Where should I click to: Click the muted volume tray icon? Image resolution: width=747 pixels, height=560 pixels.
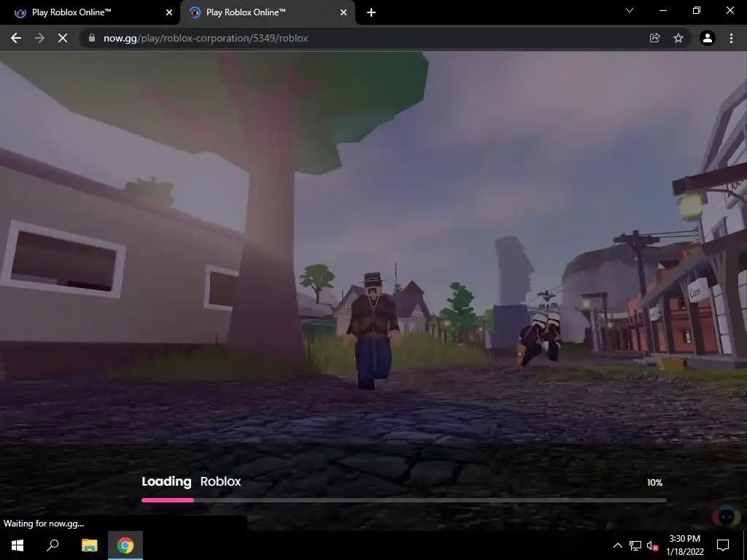coord(652,545)
